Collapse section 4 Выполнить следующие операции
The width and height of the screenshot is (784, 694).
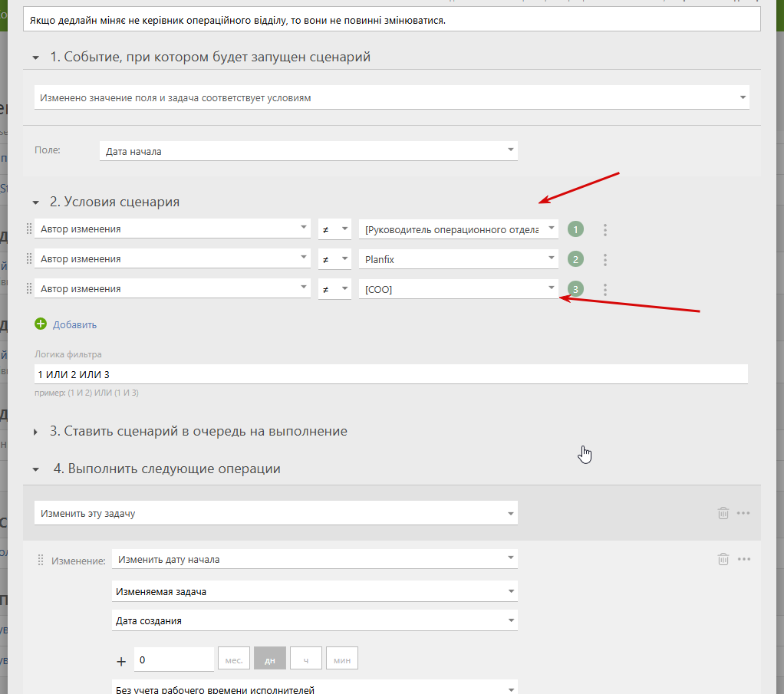click(35, 469)
